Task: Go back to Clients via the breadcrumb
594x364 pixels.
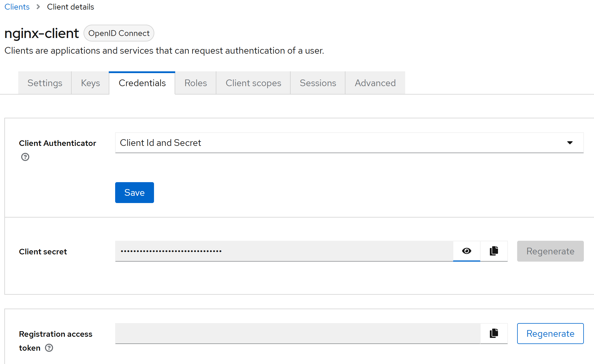Action: [x=17, y=7]
